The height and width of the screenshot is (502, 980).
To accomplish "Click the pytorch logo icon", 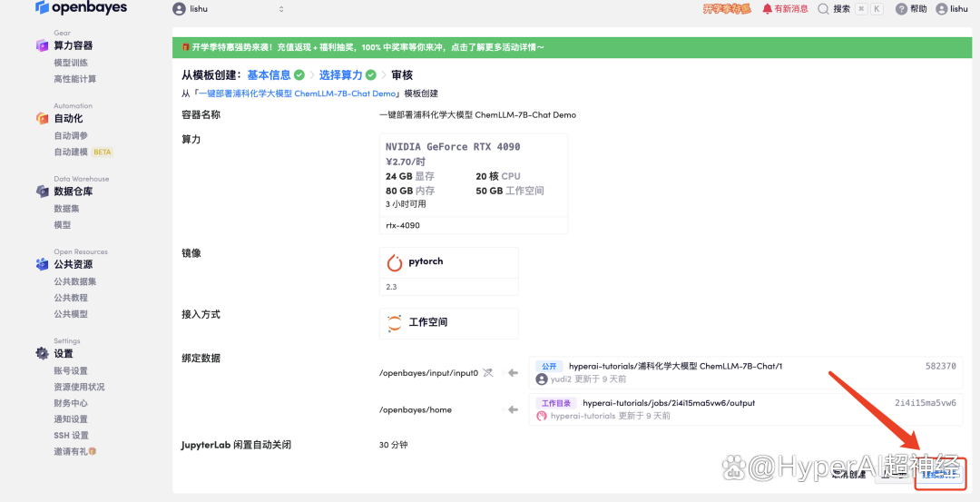I will point(395,262).
